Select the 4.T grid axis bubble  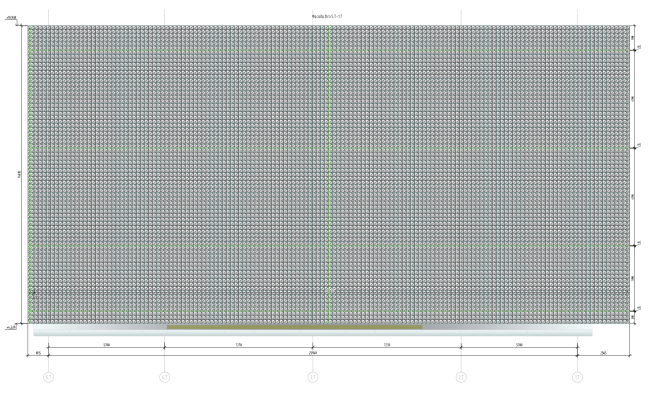tap(165, 377)
